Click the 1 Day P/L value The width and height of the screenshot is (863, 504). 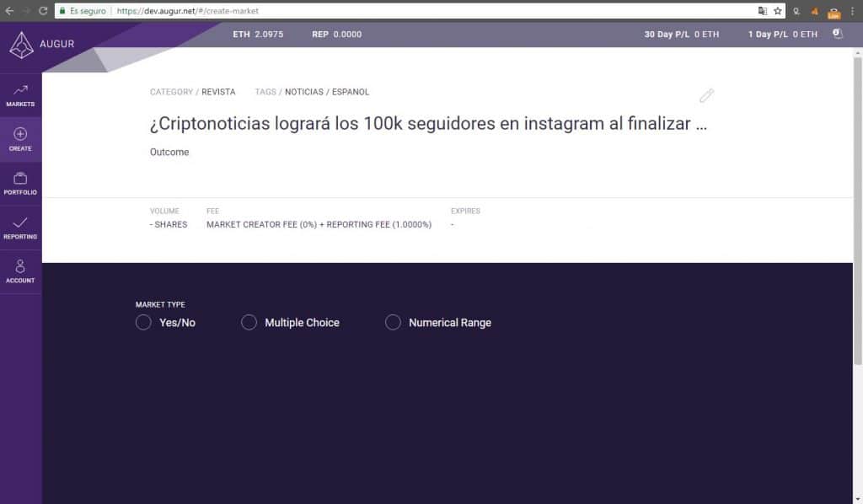coord(783,34)
